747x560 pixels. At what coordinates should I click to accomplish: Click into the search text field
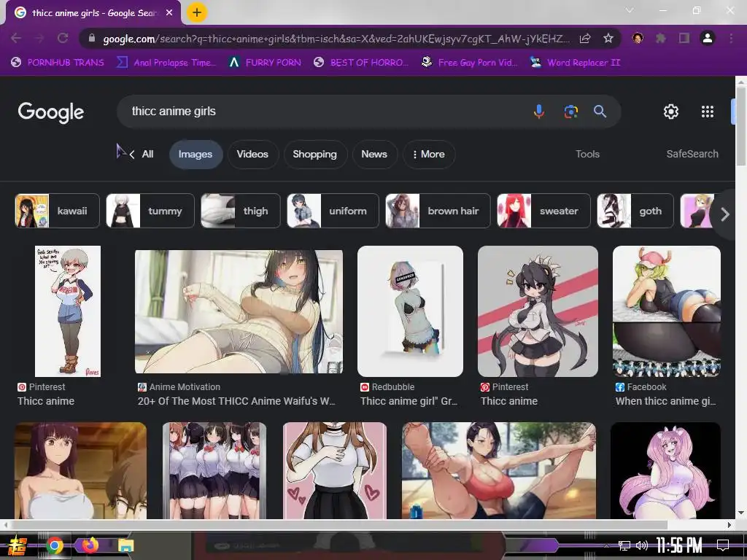pos(324,112)
